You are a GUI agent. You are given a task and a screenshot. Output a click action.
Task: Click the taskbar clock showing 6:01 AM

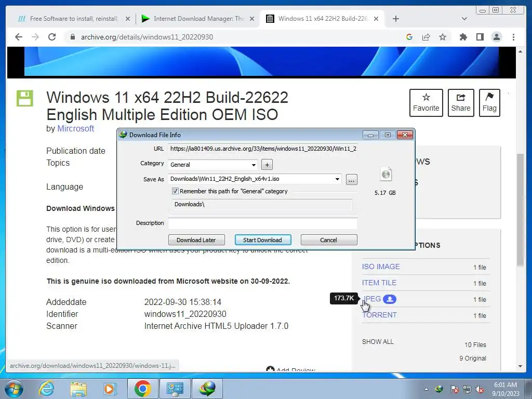tap(506, 389)
